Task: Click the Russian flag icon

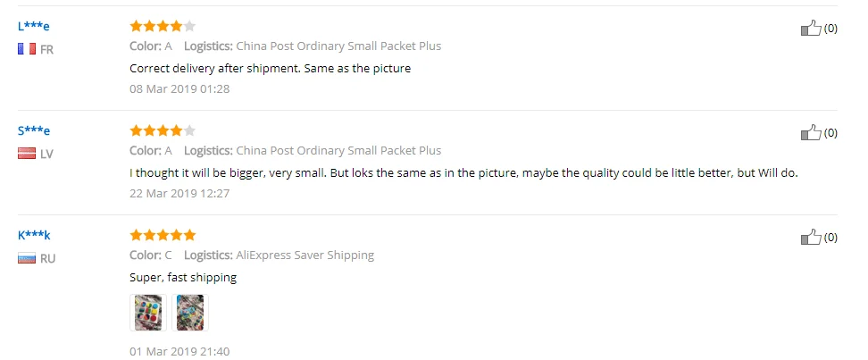Action: [x=27, y=258]
